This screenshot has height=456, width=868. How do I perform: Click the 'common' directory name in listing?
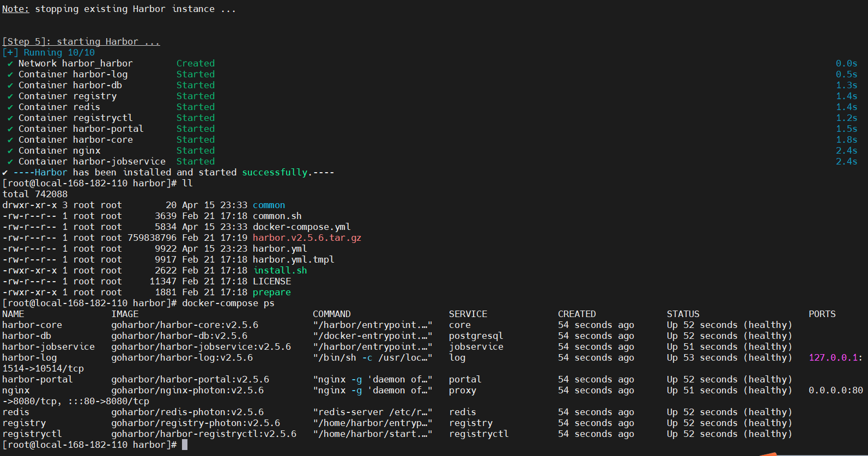tap(269, 205)
